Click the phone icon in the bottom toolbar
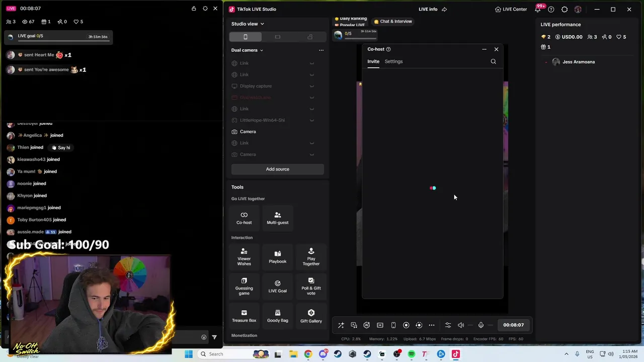644x362 pixels. pyautogui.click(x=393, y=325)
